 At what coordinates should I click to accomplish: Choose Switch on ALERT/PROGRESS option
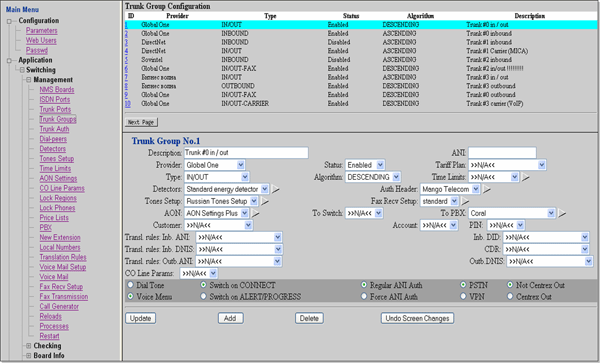[x=204, y=296]
